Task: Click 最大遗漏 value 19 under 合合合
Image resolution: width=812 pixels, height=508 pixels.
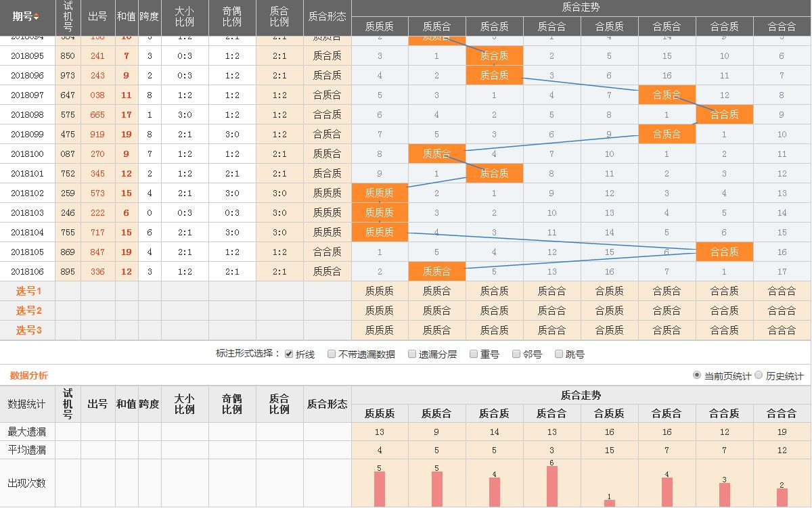Action: pos(782,432)
